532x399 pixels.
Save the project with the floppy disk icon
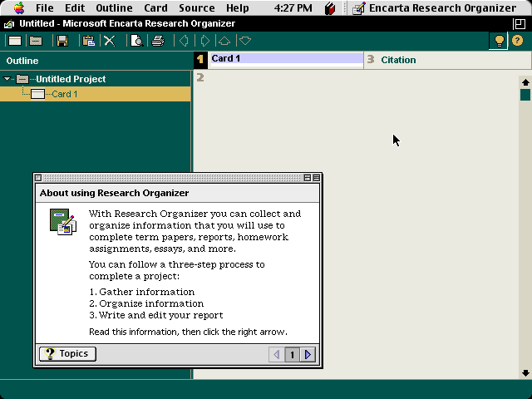click(x=62, y=41)
